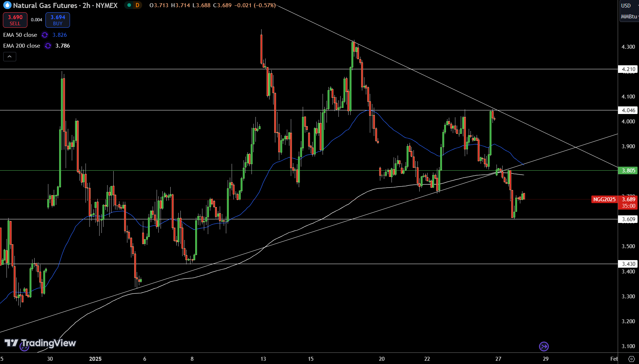Click the 3.430 horizontal line price label

click(628, 264)
